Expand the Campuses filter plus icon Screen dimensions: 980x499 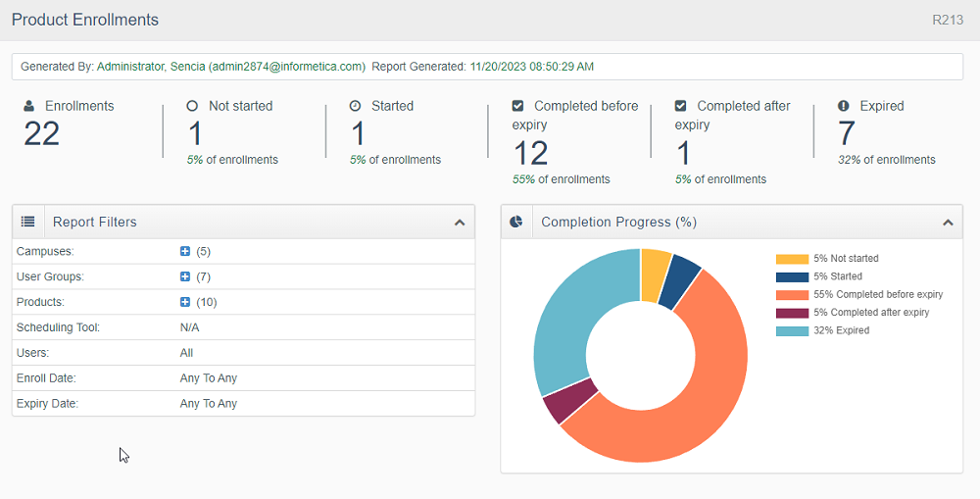coord(185,251)
